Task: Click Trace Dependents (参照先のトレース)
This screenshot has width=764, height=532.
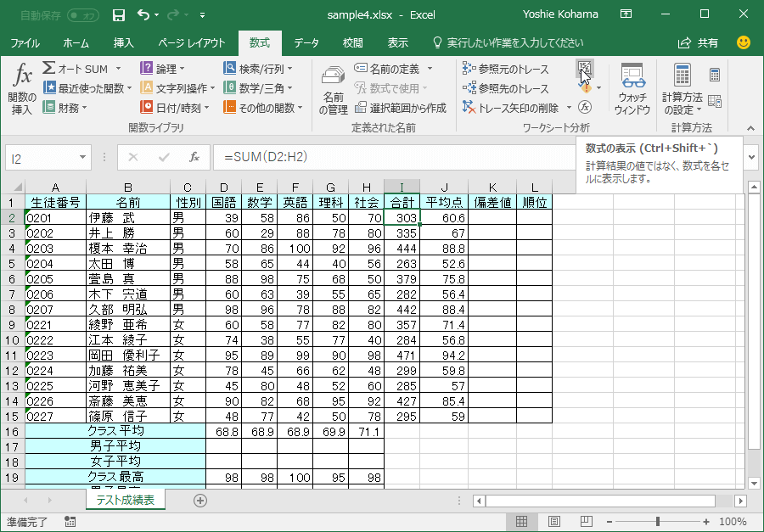Action: pos(505,88)
